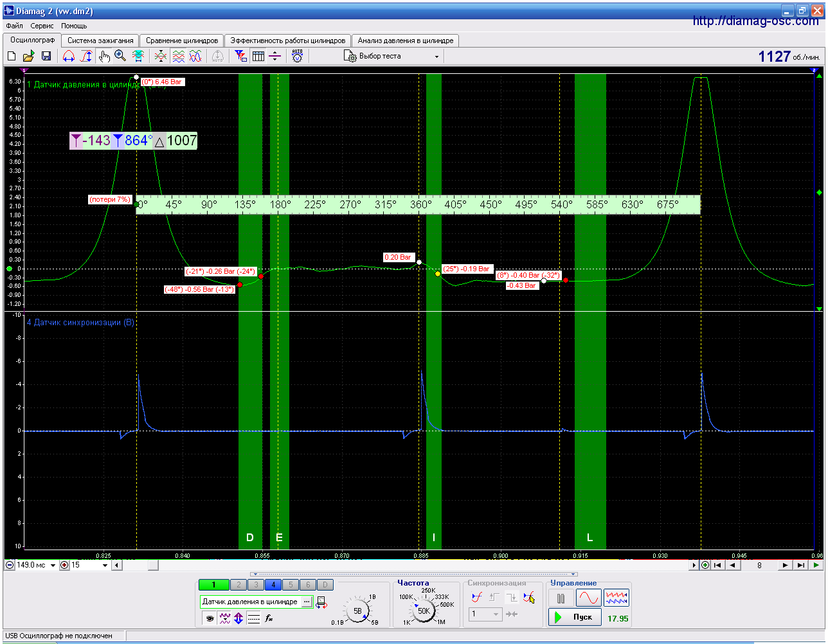Switch to Эффективность работы цилиндров tab

[288, 40]
